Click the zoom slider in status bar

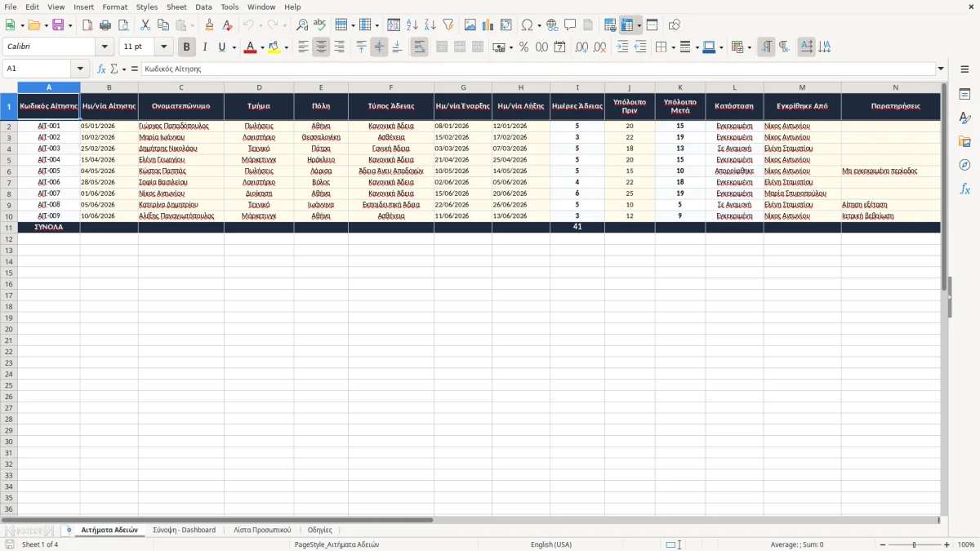pyautogui.click(x=914, y=544)
